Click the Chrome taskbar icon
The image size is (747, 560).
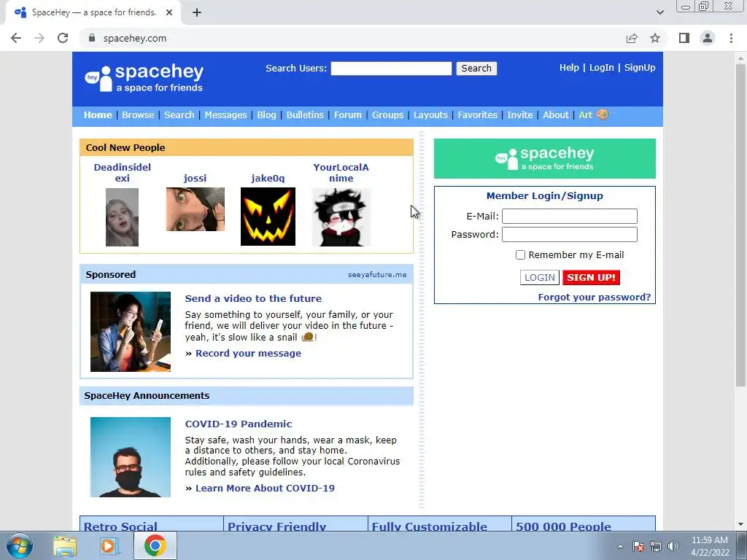point(155,545)
